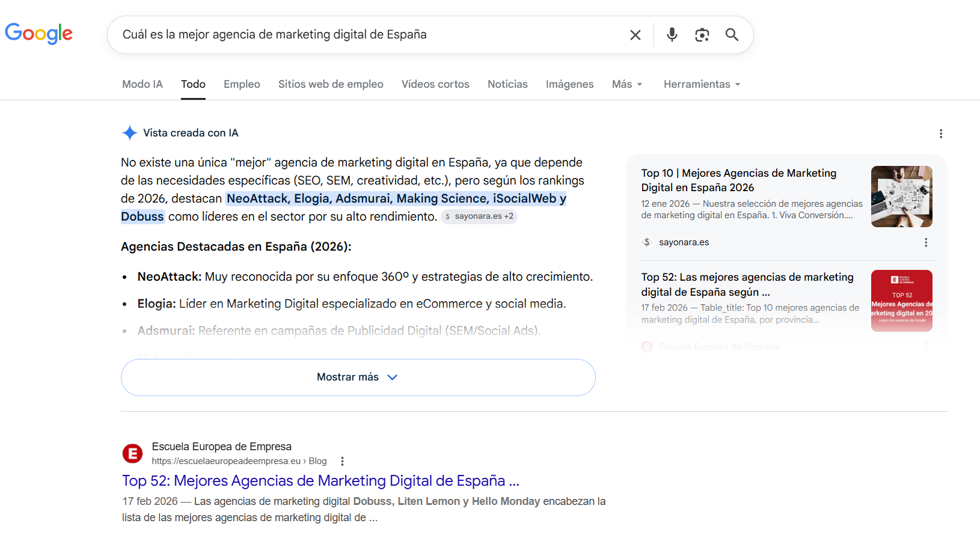Expand AI overview with Mostrar más
This screenshot has height=541, width=980.
click(358, 377)
